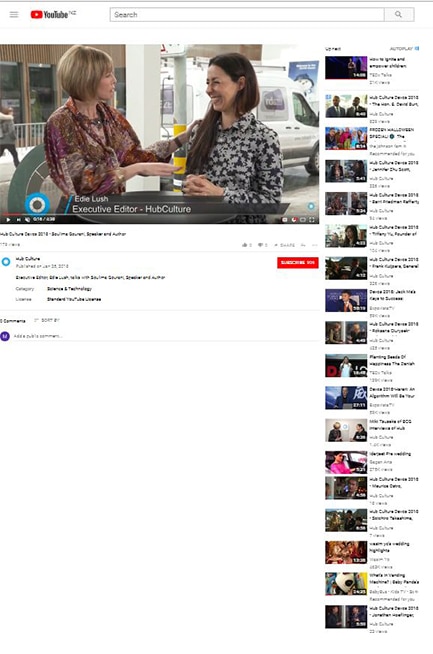
Task: Open the hamburger guide menu
Action: tap(14, 15)
